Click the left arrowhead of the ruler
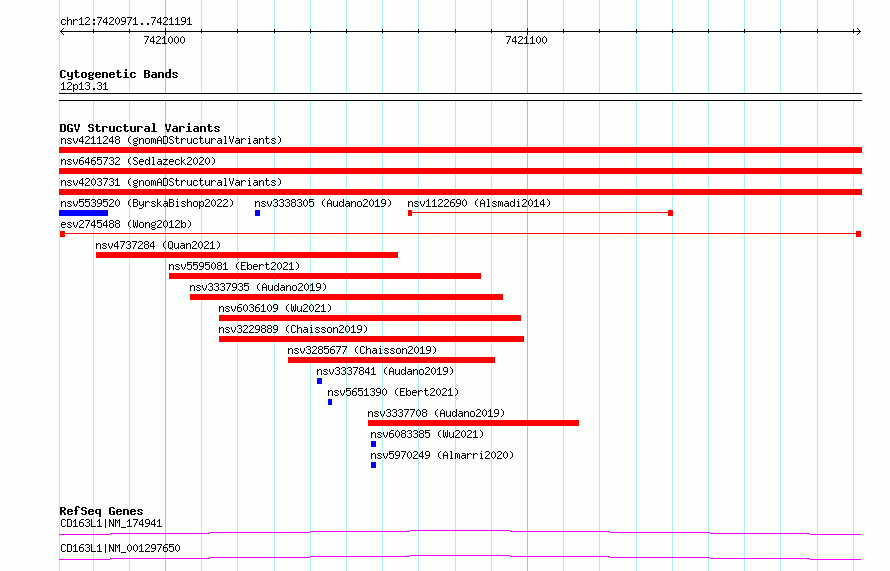 pyautogui.click(x=62, y=32)
